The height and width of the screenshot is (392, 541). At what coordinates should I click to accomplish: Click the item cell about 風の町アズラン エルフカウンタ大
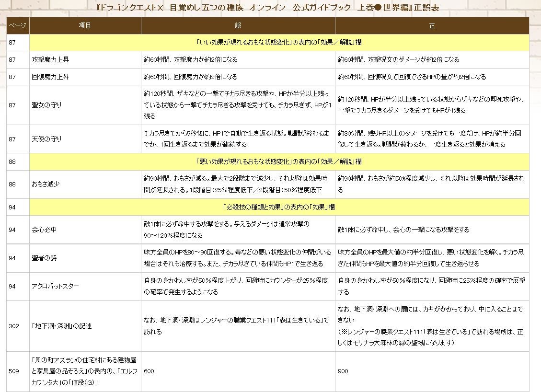click(85, 371)
